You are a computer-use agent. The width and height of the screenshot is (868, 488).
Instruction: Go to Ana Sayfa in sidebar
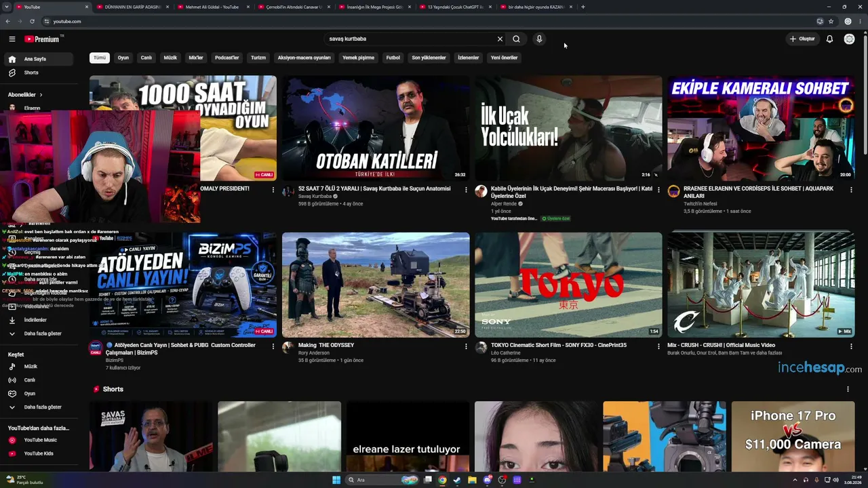39,59
